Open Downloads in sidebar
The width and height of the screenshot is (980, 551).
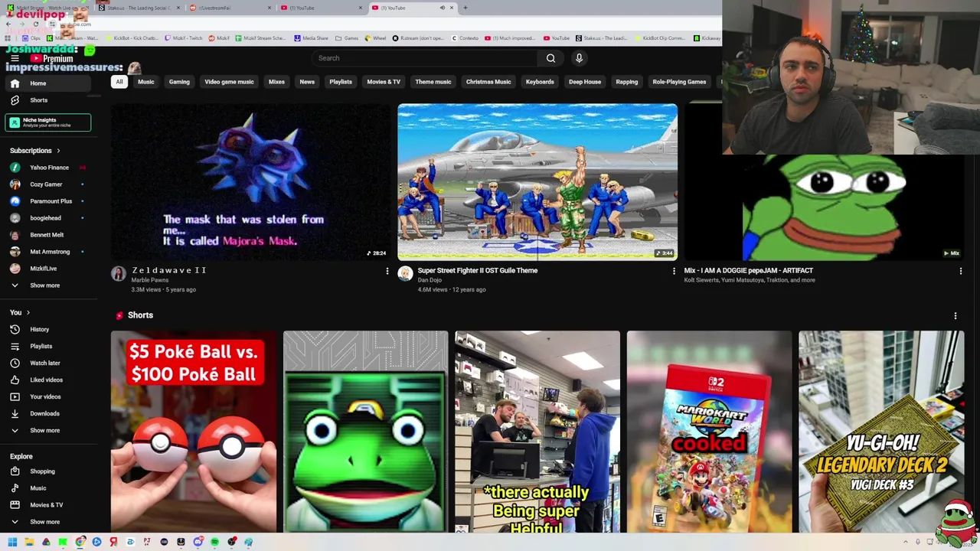(x=47, y=413)
